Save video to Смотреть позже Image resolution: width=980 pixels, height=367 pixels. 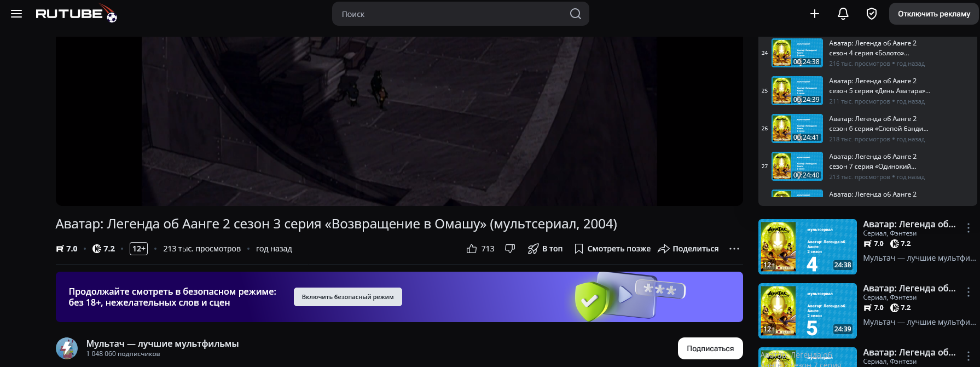point(612,249)
